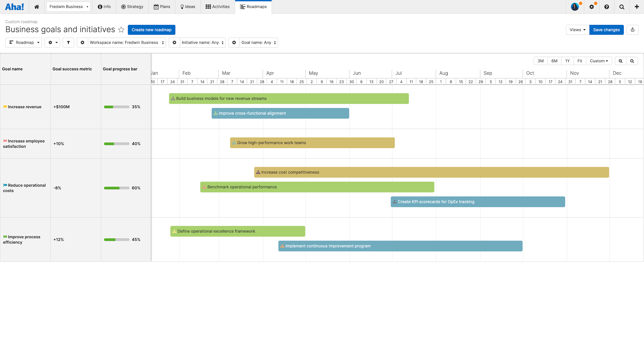
Task: Open the Custom timeframe dropdown
Action: tap(599, 61)
